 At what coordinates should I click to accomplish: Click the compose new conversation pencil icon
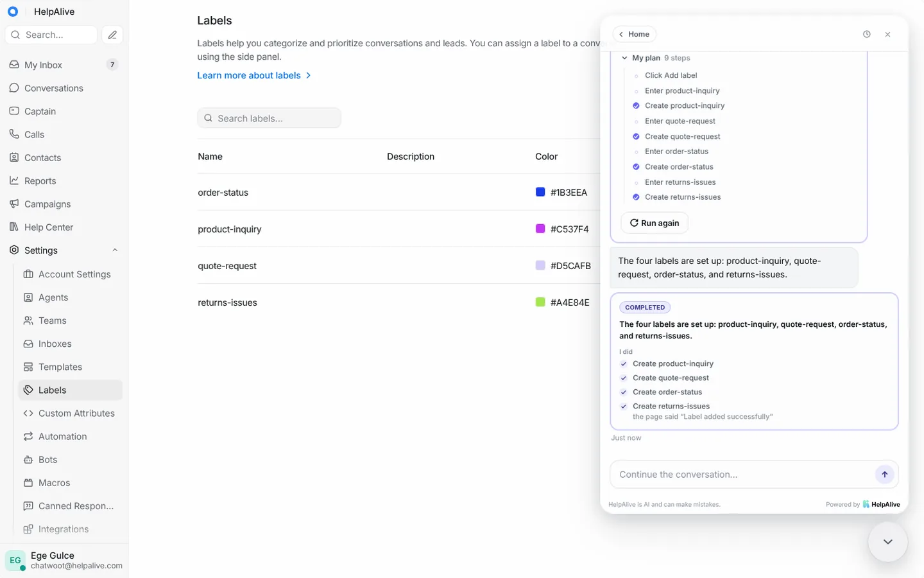click(x=112, y=35)
